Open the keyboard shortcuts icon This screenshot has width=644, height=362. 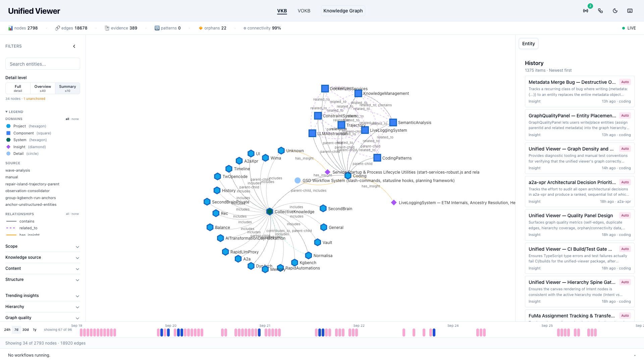pos(630,11)
